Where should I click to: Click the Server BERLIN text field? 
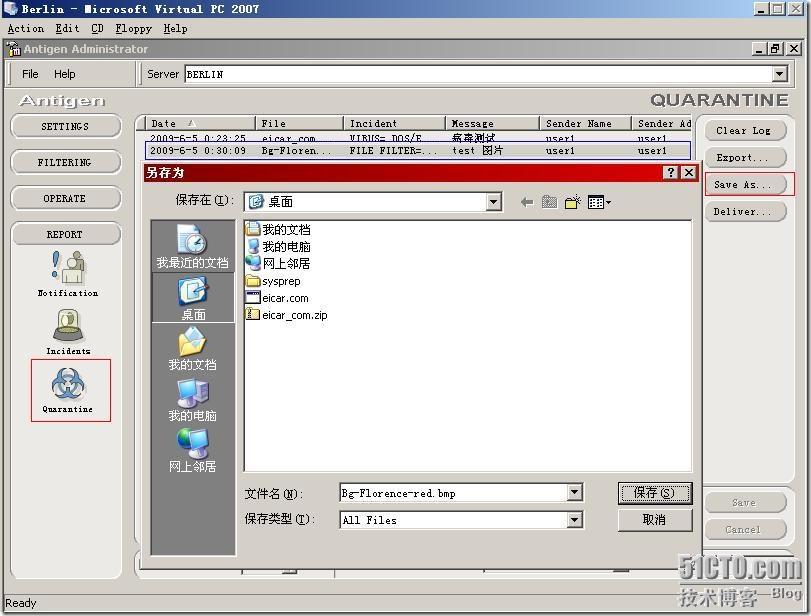coord(478,74)
